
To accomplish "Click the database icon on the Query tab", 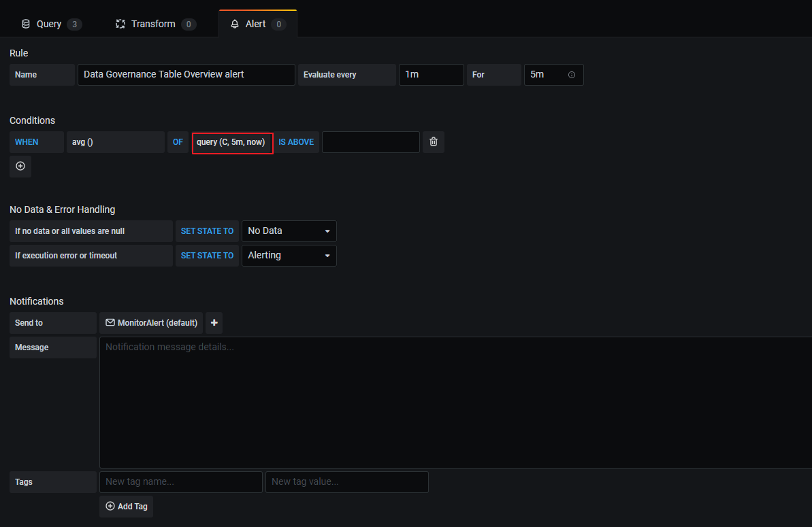I will [25, 23].
